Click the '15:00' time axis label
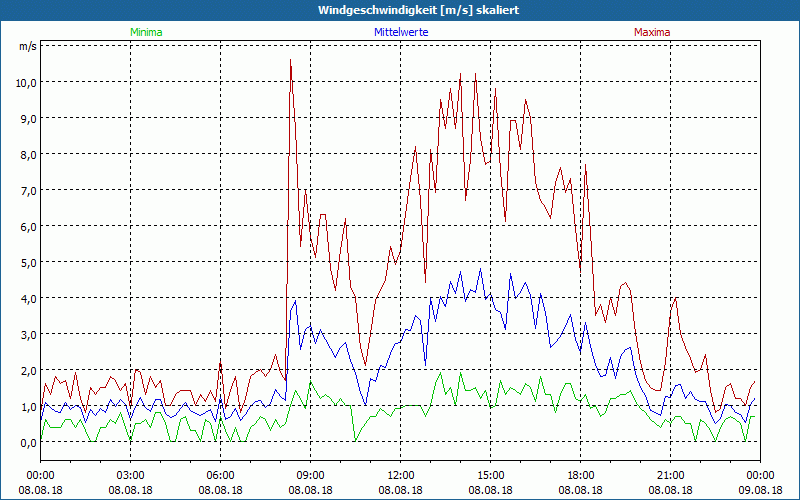This screenshot has width=800, height=500. pos(490,476)
